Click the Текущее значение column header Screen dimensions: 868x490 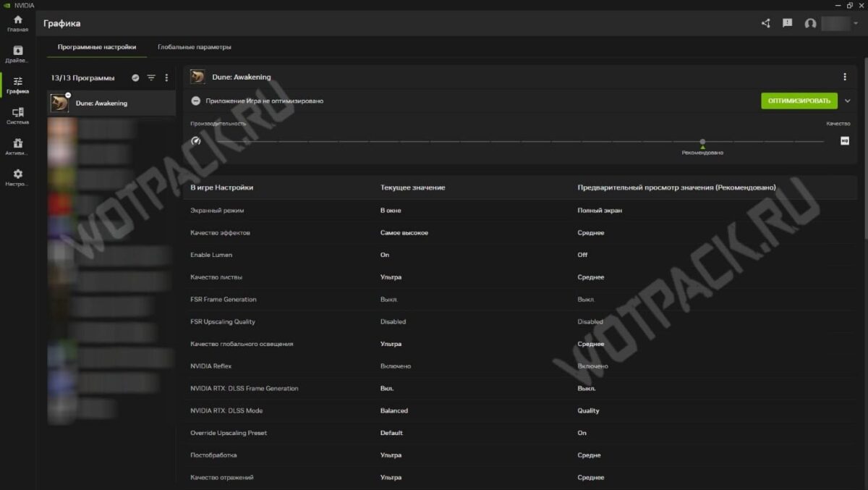(x=412, y=187)
